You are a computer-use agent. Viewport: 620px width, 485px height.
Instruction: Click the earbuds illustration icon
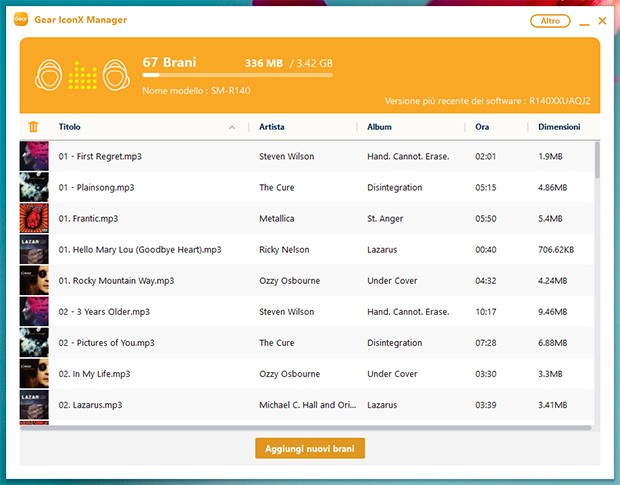point(82,75)
